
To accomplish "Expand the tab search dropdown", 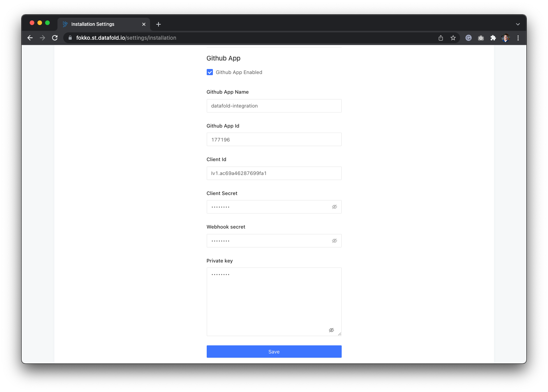I will click(518, 24).
